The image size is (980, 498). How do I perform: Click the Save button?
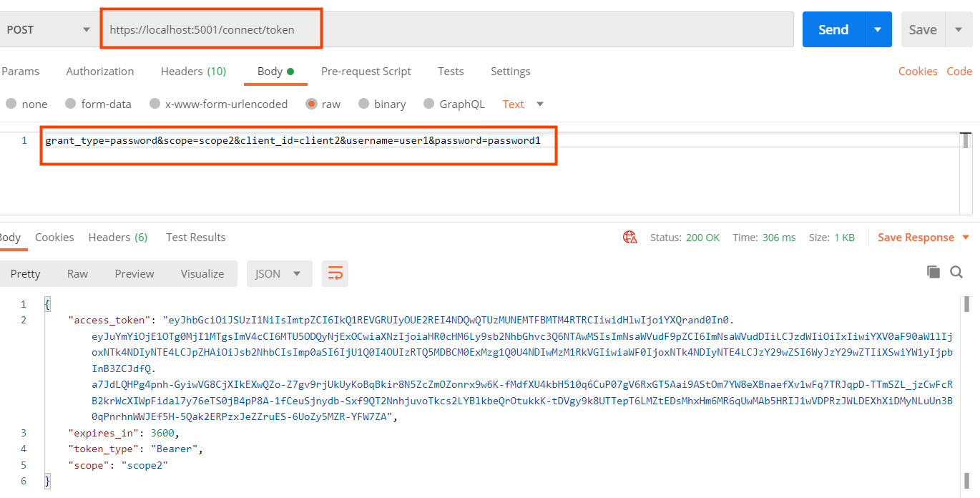pos(923,29)
